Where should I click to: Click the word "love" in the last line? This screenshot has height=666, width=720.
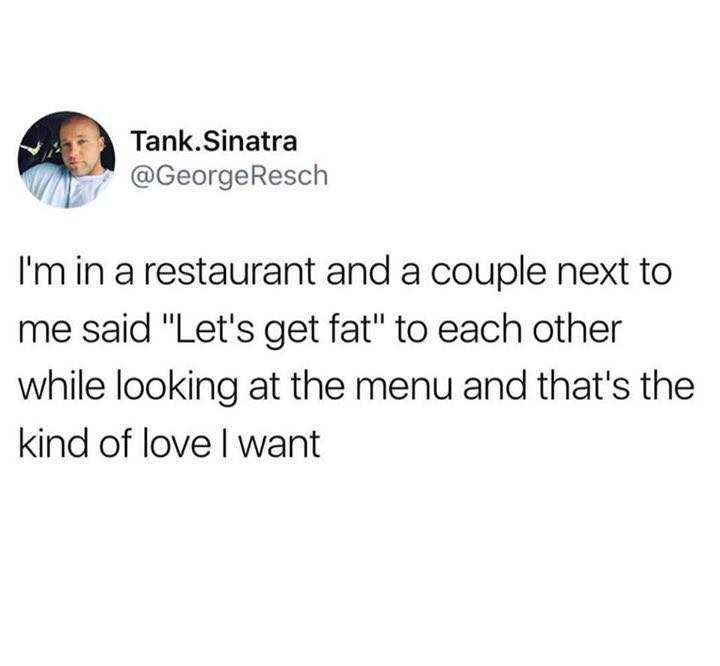point(176,443)
